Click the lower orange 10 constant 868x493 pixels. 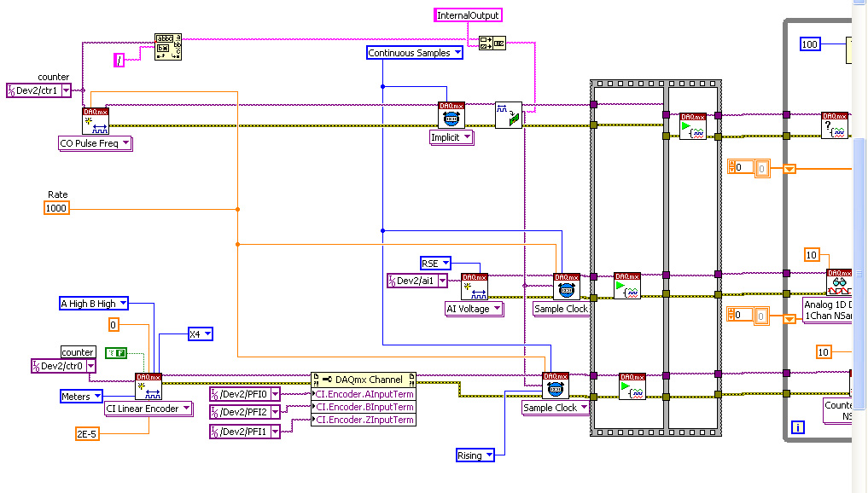click(x=824, y=352)
